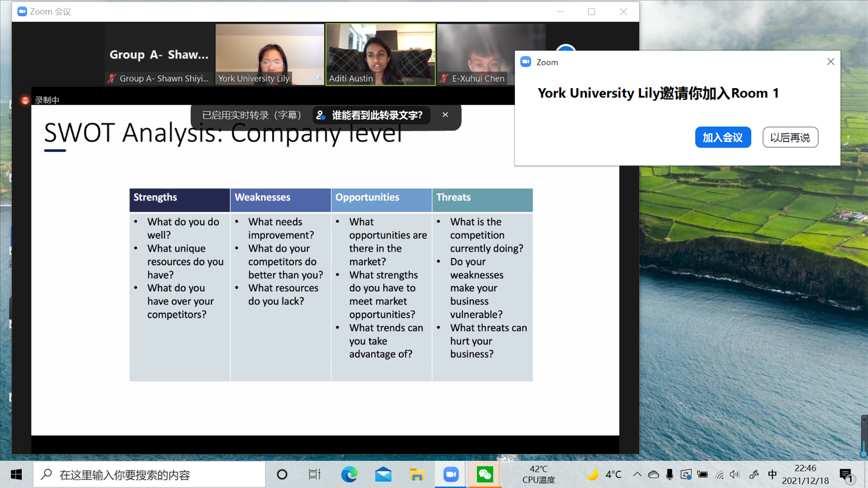This screenshot has width=868, height=488.
Task: Open Task View from the taskbar
Action: (x=314, y=474)
